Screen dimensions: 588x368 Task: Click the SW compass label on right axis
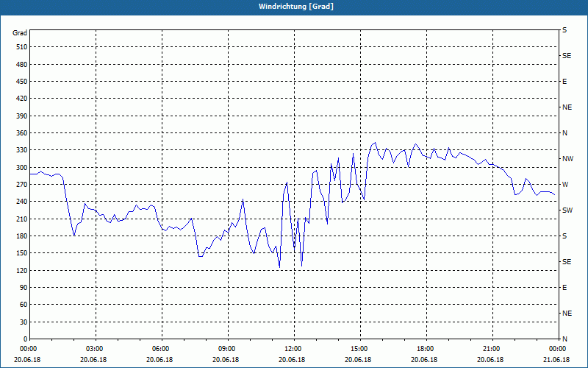(x=567, y=210)
